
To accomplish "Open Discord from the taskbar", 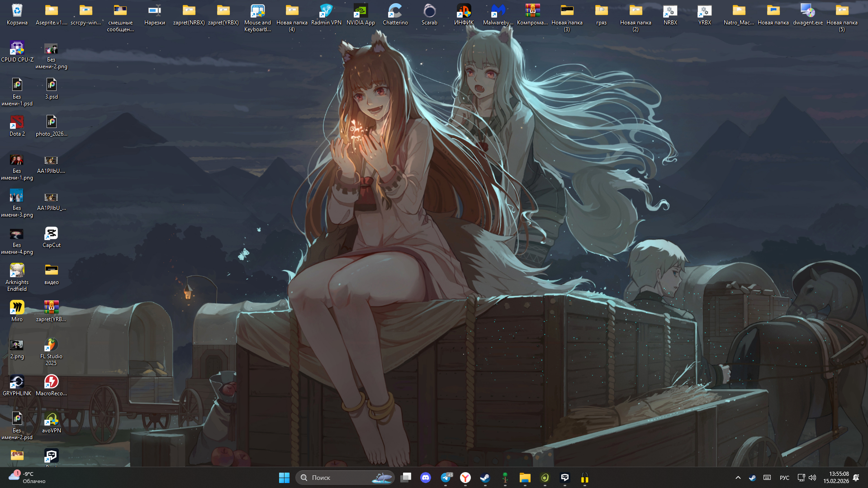I will pyautogui.click(x=426, y=478).
